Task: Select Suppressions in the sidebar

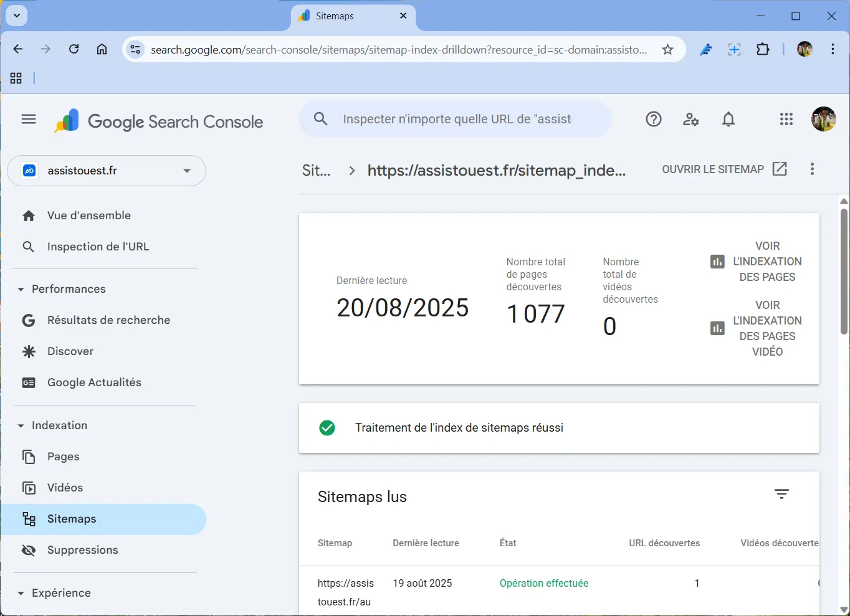Action: point(82,550)
